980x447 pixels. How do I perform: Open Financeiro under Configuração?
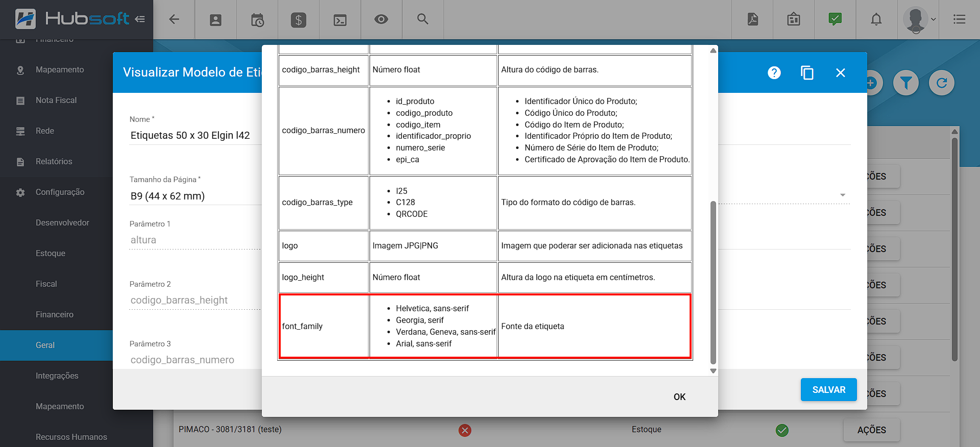click(55, 315)
